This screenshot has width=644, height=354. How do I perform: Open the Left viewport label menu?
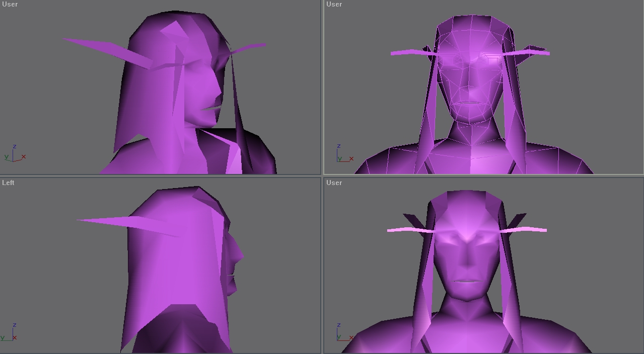8,183
